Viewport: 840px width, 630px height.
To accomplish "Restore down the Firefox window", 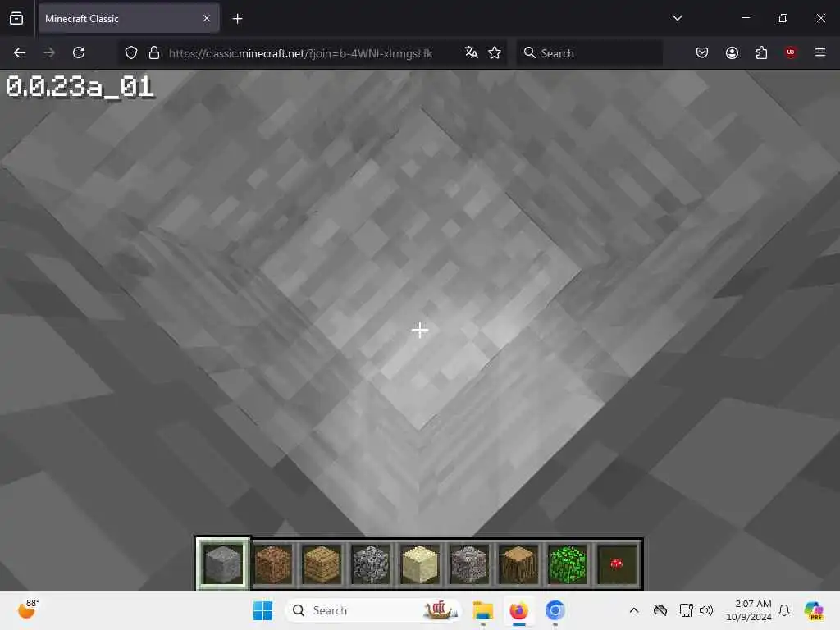I will pos(783,18).
